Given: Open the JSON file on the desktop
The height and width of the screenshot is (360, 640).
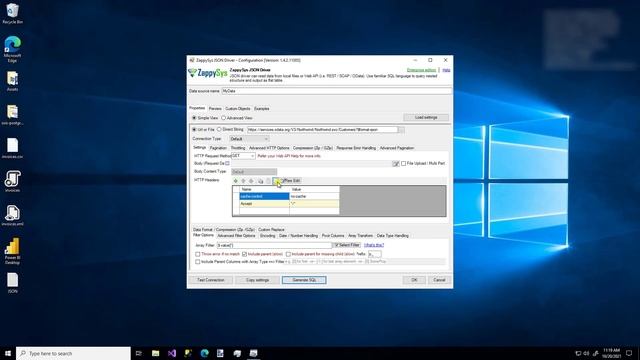Looking at the screenshot, I should [12, 282].
